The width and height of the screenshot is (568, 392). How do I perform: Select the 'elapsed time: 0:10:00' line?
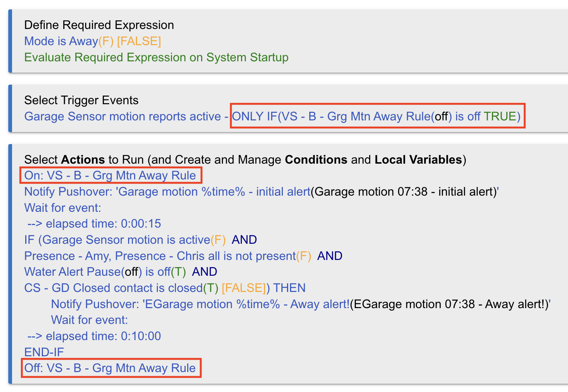coord(103,336)
